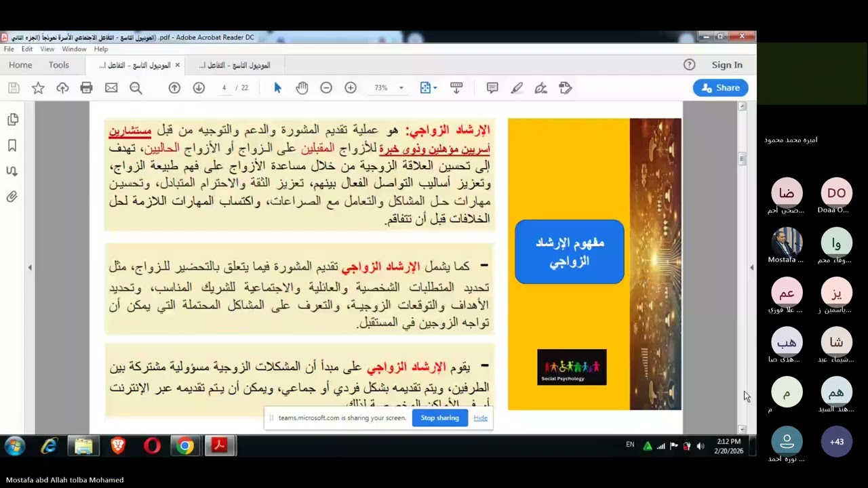Switch to the Home tab
This screenshot has height=488, width=868.
(x=20, y=65)
